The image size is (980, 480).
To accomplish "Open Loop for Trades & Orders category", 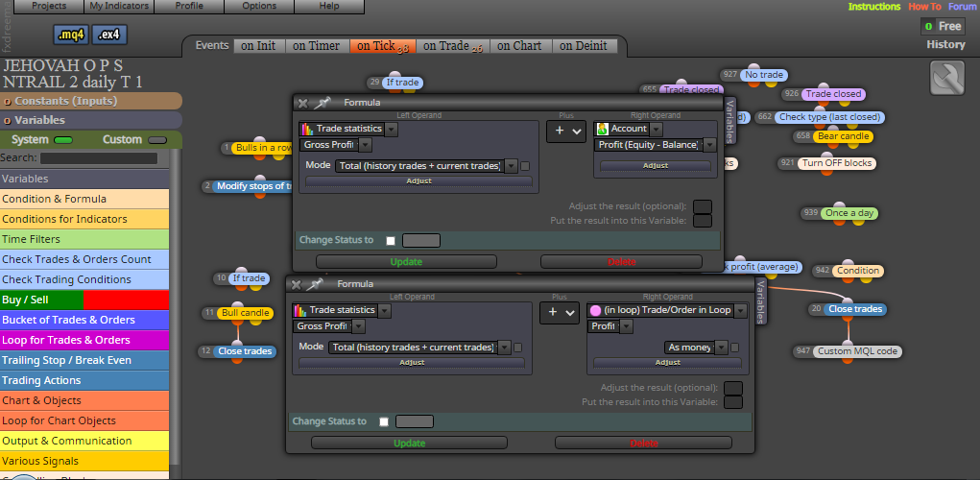I will point(84,340).
